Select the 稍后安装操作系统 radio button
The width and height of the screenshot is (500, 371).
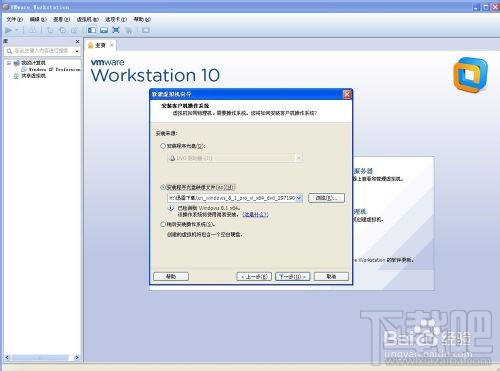point(163,224)
